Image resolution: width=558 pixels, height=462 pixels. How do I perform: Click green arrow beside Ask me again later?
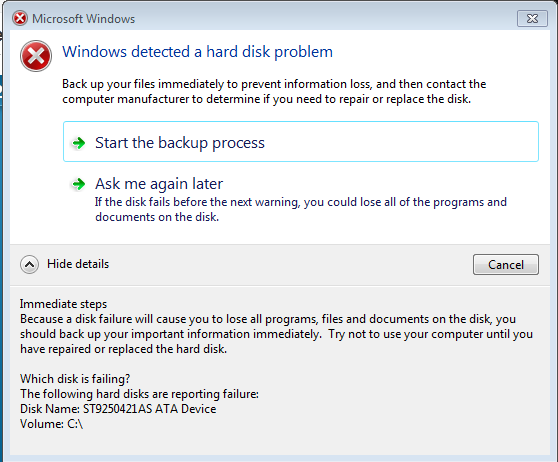pos(79,184)
